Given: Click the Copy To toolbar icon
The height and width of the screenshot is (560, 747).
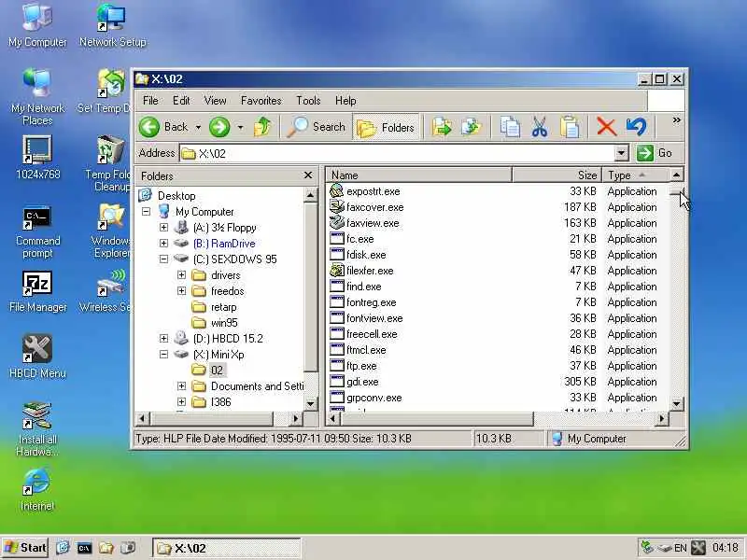Looking at the screenshot, I should pos(472,127).
